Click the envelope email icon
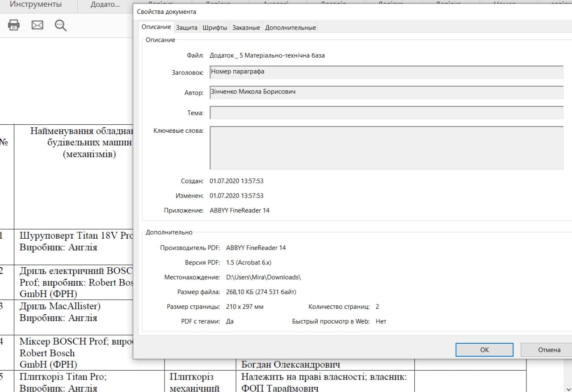Viewport: 572px width, 392px height. pyautogui.click(x=37, y=25)
